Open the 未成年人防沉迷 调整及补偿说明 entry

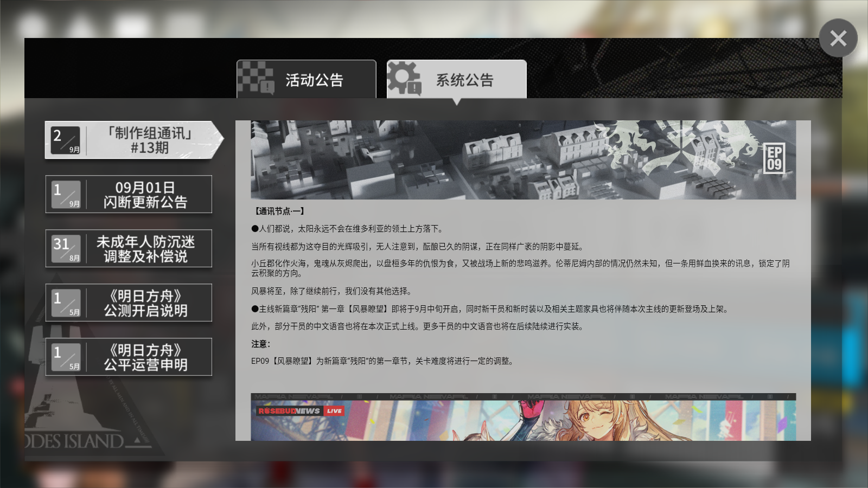point(129,248)
